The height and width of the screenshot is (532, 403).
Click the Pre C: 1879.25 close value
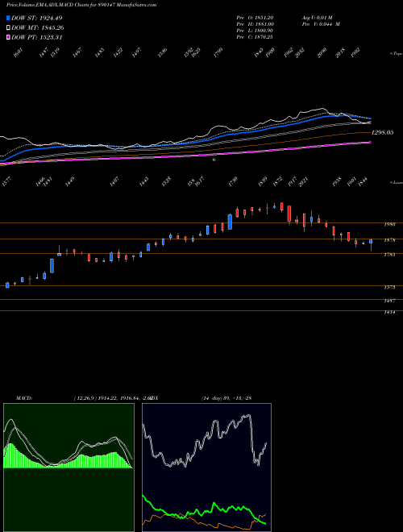click(x=255, y=37)
